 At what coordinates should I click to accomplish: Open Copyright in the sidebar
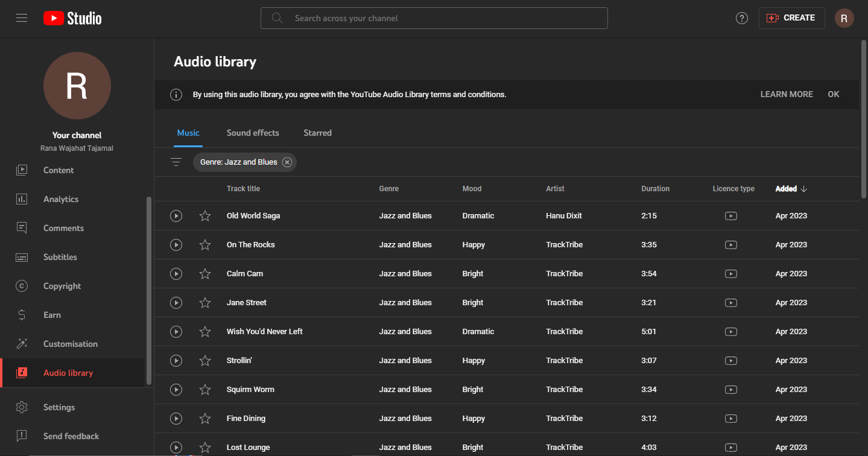[72, 286]
